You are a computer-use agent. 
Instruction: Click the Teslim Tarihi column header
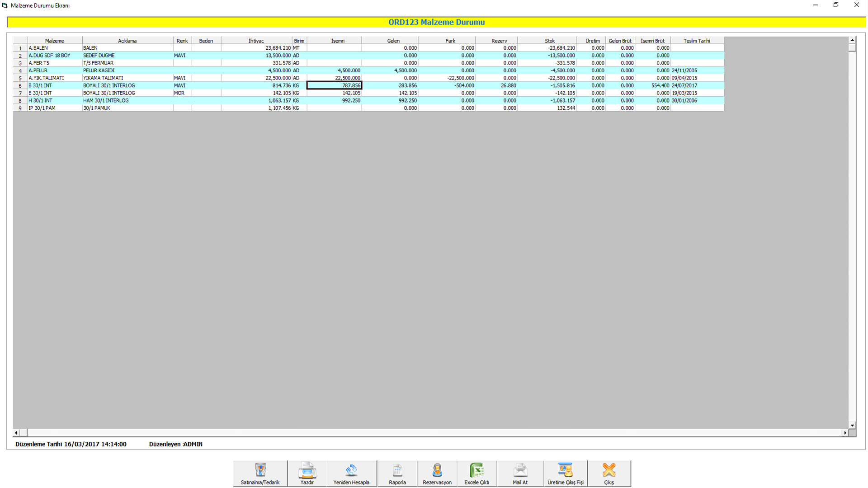click(x=697, y=41)
